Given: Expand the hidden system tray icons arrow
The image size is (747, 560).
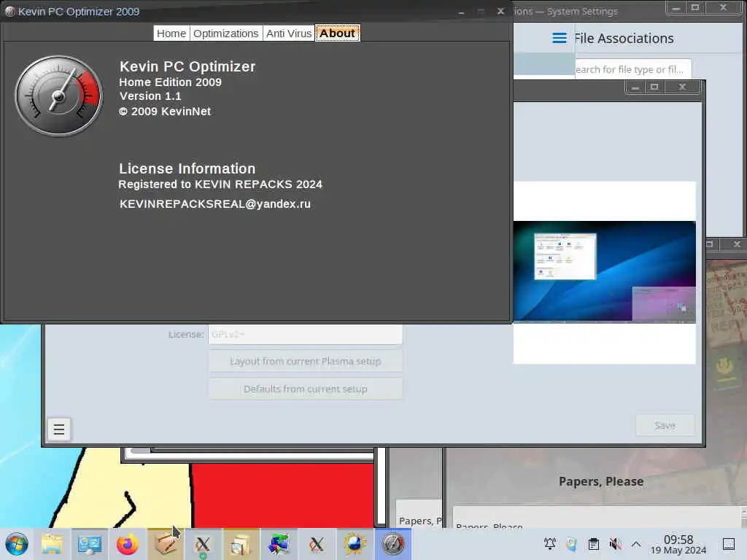Looking at the screenshot, I should [636, 544].
